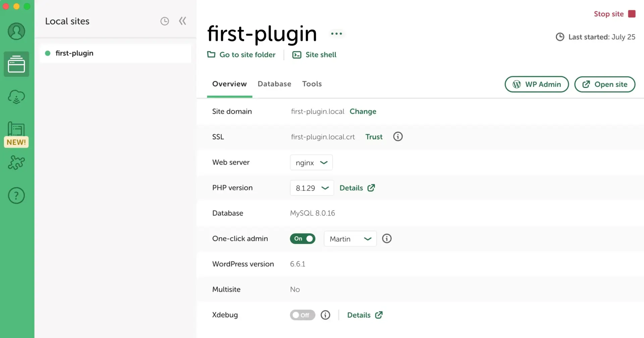Open the help question mark icon in sidebar
This screenshot has width=644, height=338.
click(16, 195)
